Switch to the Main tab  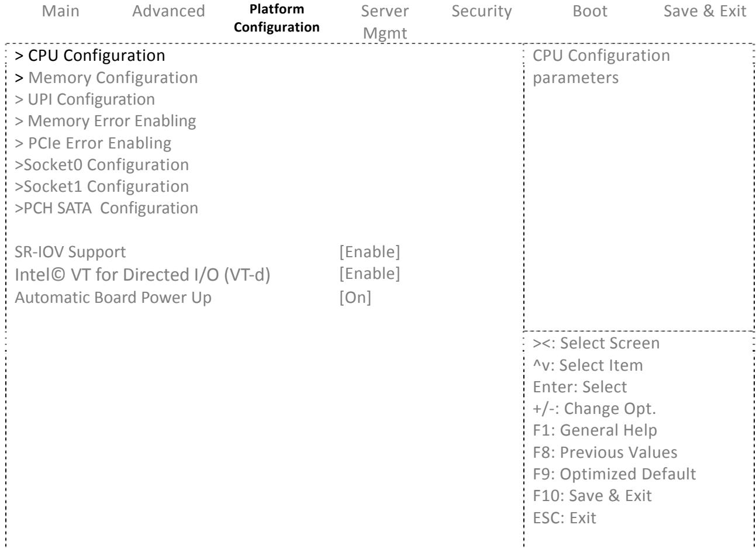tap(61, 11)
